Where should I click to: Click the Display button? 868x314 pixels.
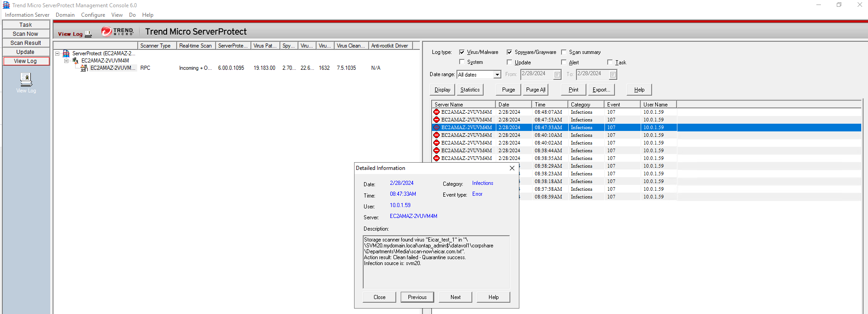pos(442,90)
